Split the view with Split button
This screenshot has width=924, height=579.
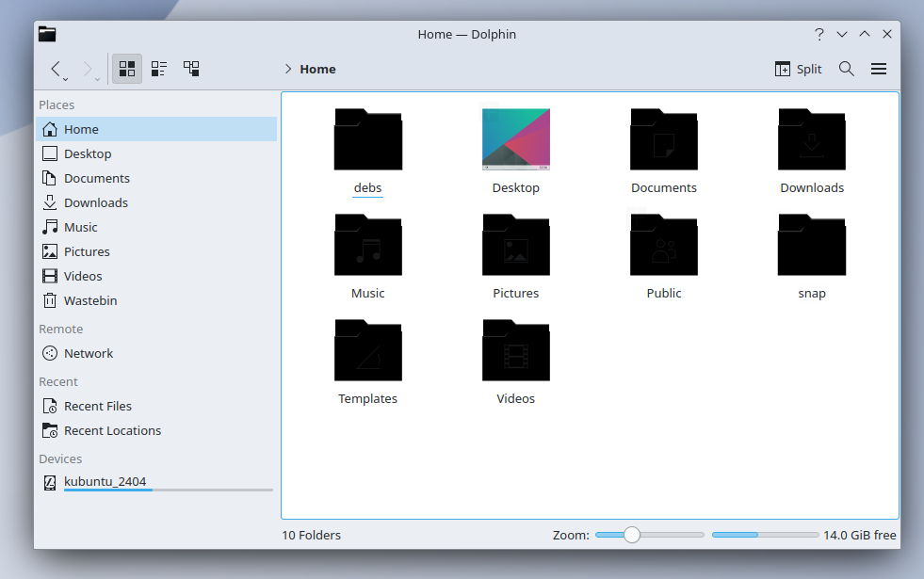coord(798,69)
